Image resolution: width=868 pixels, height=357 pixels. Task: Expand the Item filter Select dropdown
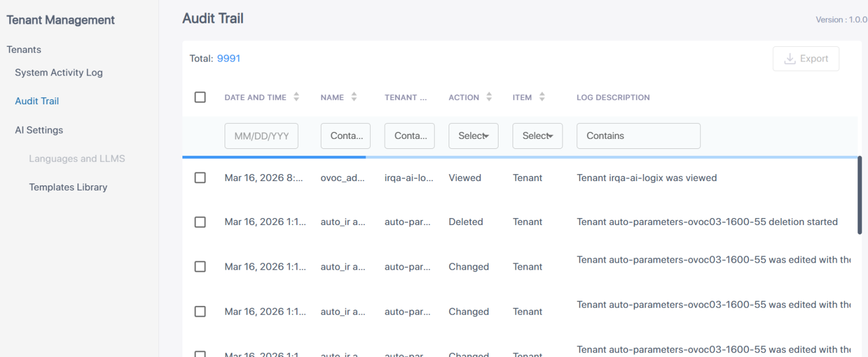(x=537, y=136)
